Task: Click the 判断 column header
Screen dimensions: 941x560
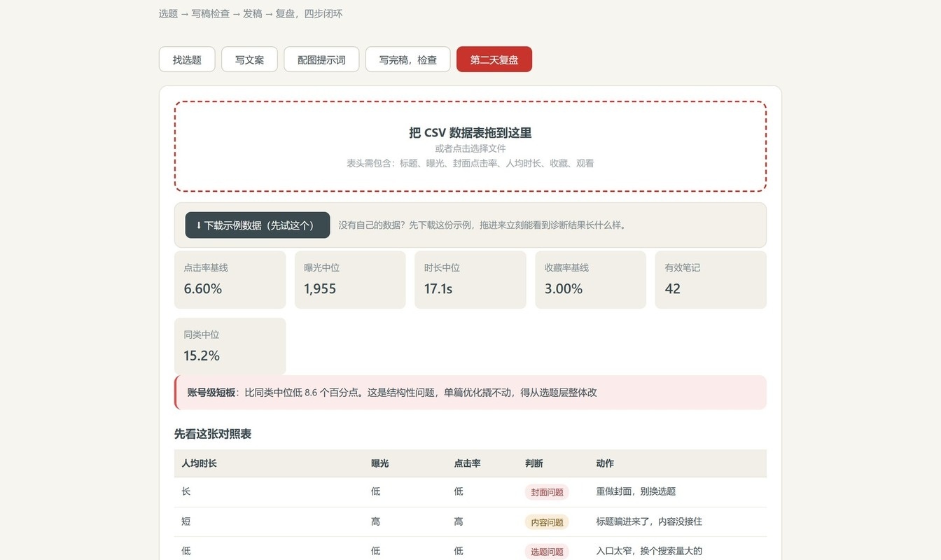Action: coord(534,463)
